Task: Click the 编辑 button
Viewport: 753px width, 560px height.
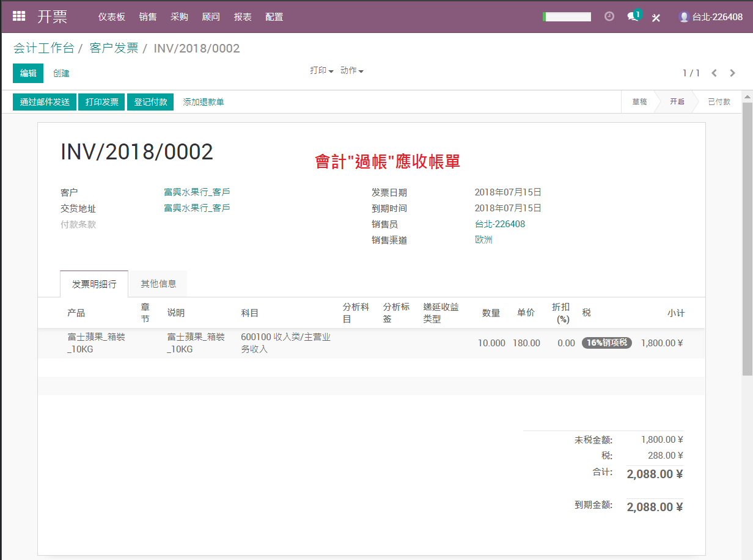Action: [28, 73]
